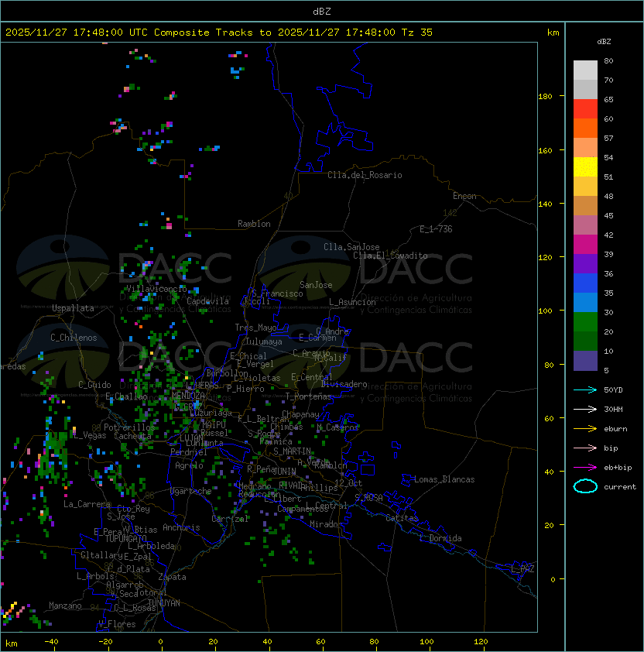
Task: Click the 'Lomas_Blancas' map label
Action: tap(444, 479)
